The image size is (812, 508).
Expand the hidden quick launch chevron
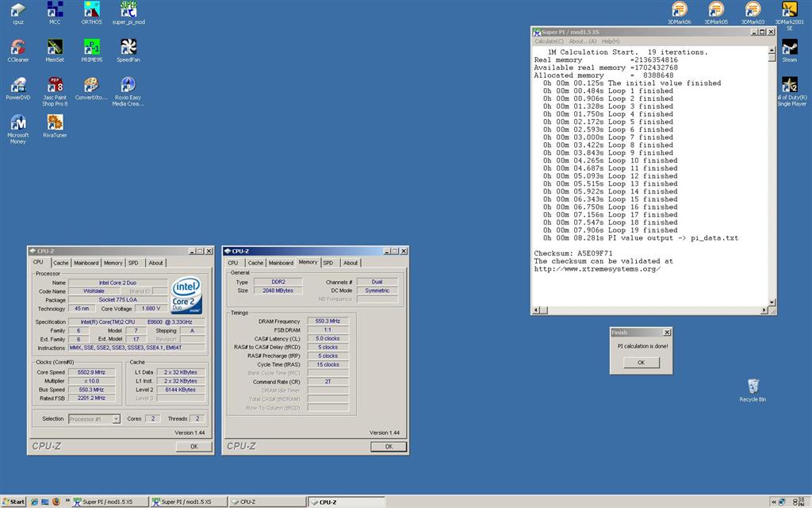coord(67,501)
